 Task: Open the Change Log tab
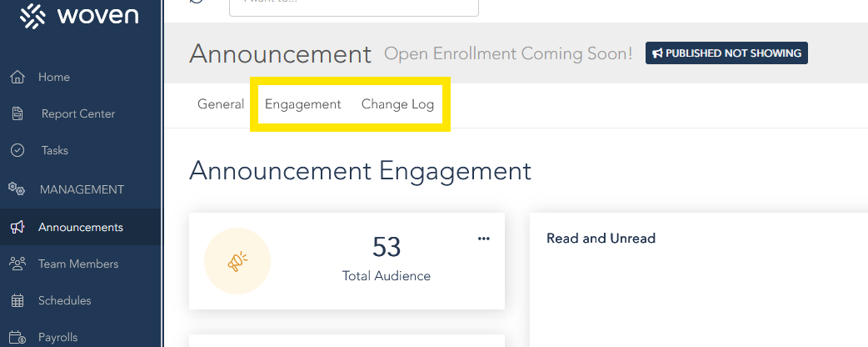click(x=397, y=104)
